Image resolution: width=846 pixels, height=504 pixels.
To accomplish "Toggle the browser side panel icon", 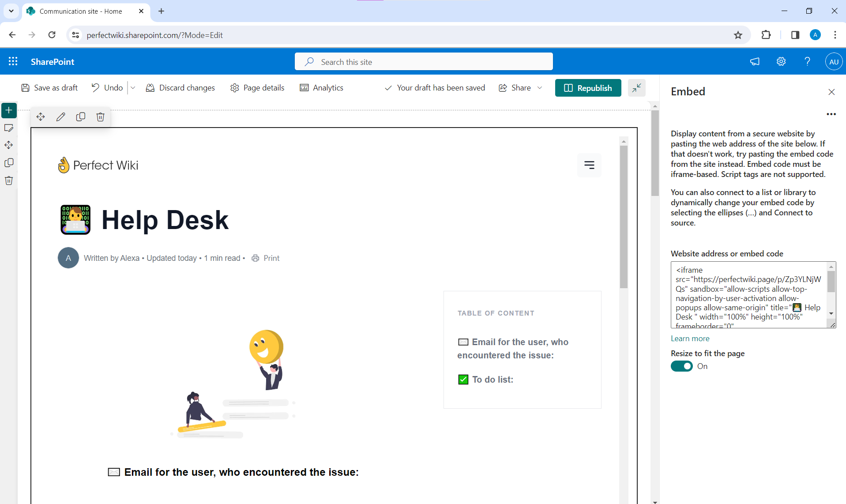I will pos(795,35).
